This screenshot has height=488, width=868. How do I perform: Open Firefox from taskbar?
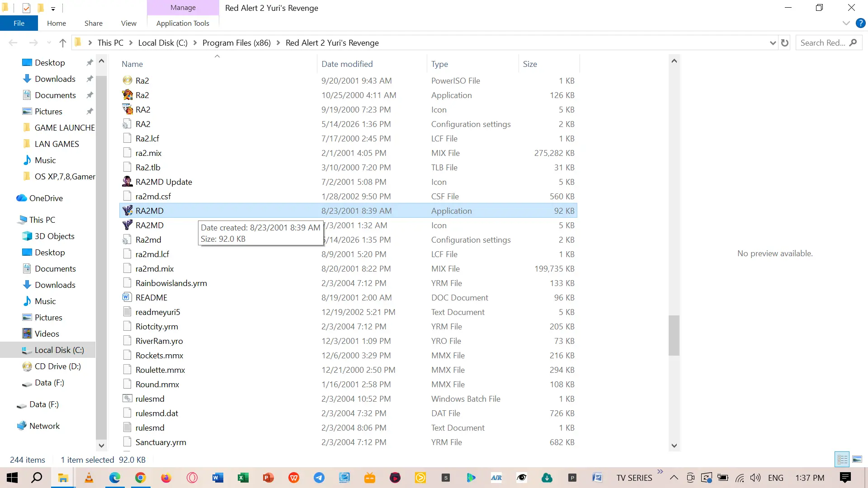166,478
